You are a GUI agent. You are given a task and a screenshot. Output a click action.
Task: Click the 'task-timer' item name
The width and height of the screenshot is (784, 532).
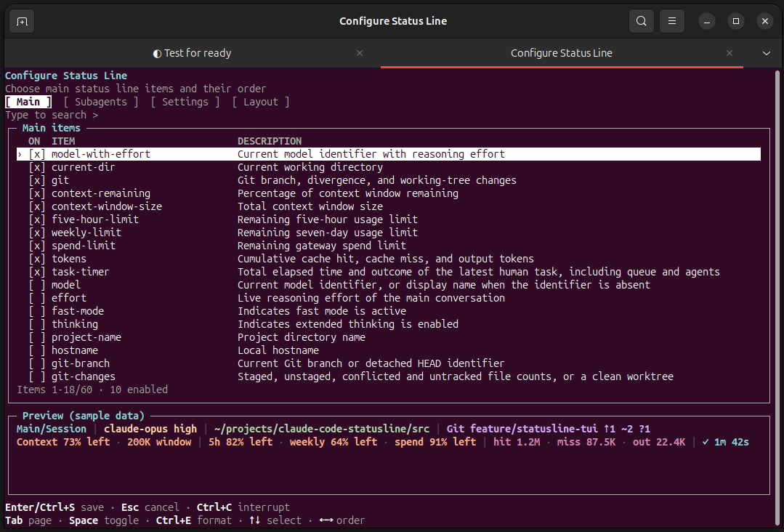coord(80,272)
